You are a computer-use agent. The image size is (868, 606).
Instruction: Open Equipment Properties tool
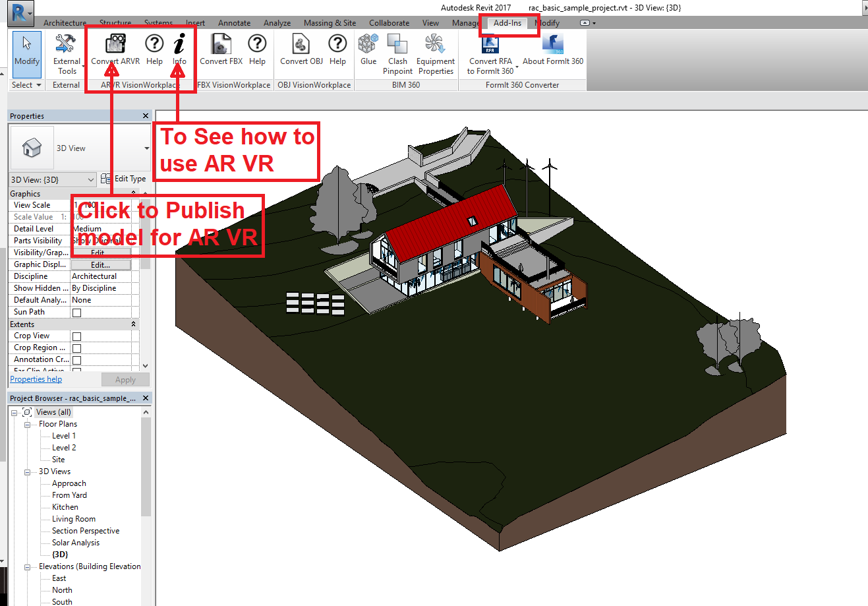pos(435,53)
